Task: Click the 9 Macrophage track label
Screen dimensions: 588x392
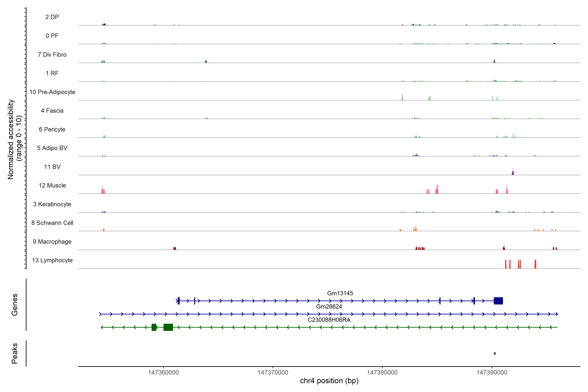Action: [x=52, y=242]
